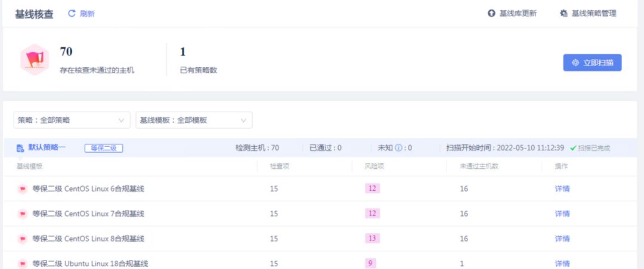The image size is (644, 269).
Task: Click the CentOS Linux 6 baseline flag icon
Action: click(23, 189)
